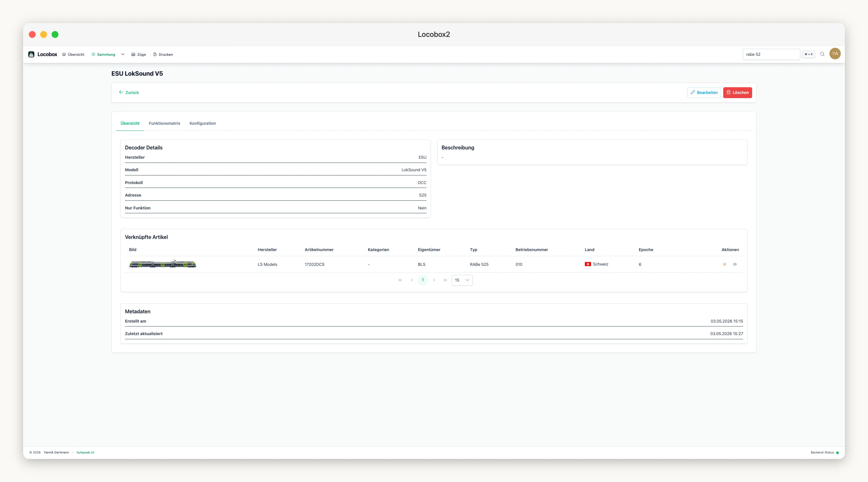Click the ⌘+K shortcut badge
Viewport: 868px width, 482px height.
pos(808,54)
